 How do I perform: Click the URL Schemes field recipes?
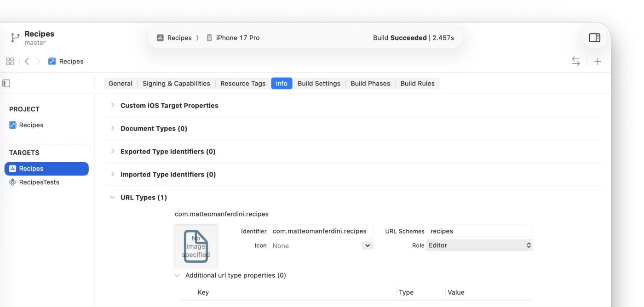coord(479,231)
